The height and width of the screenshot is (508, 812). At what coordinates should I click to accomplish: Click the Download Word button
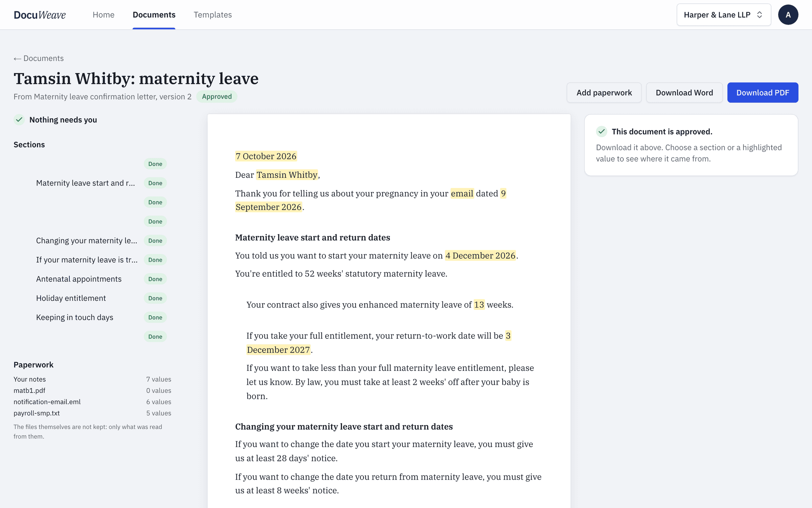[x=684, y=92]
